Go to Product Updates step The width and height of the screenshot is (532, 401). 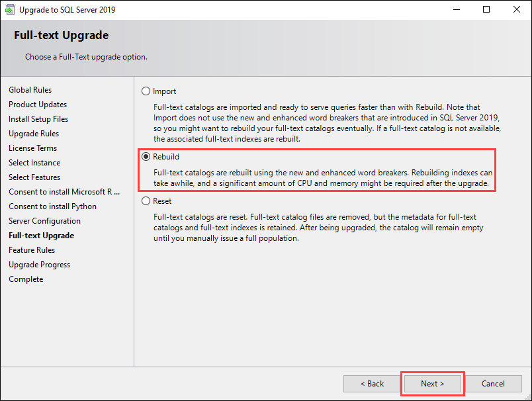[38, 105]
